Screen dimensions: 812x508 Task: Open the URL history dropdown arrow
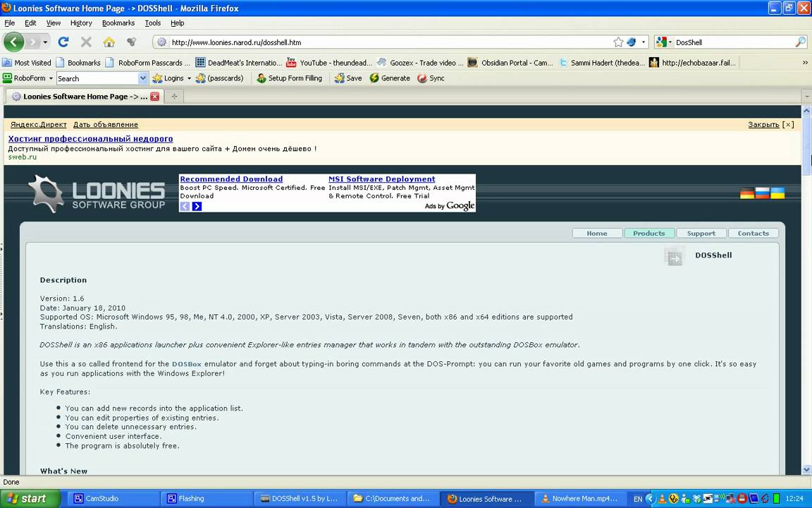point(644,42)
